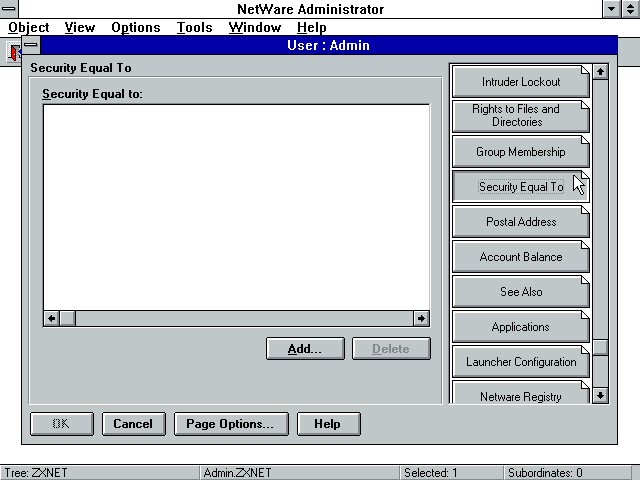Image resolution: width=640 pixels, height=480 pixels.
Task: Click the page list scroll down arrow
Action: (600, 395)
